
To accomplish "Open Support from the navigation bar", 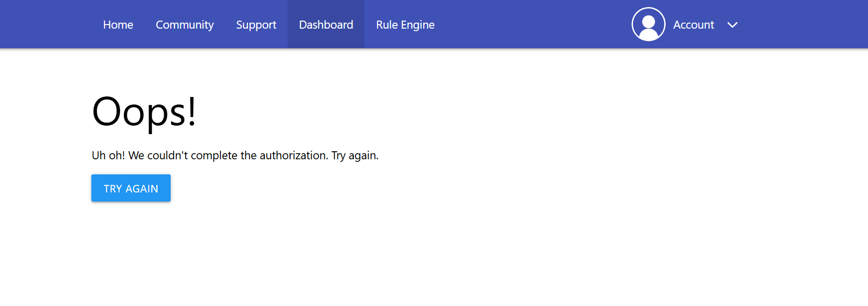I will coord(256,25).
